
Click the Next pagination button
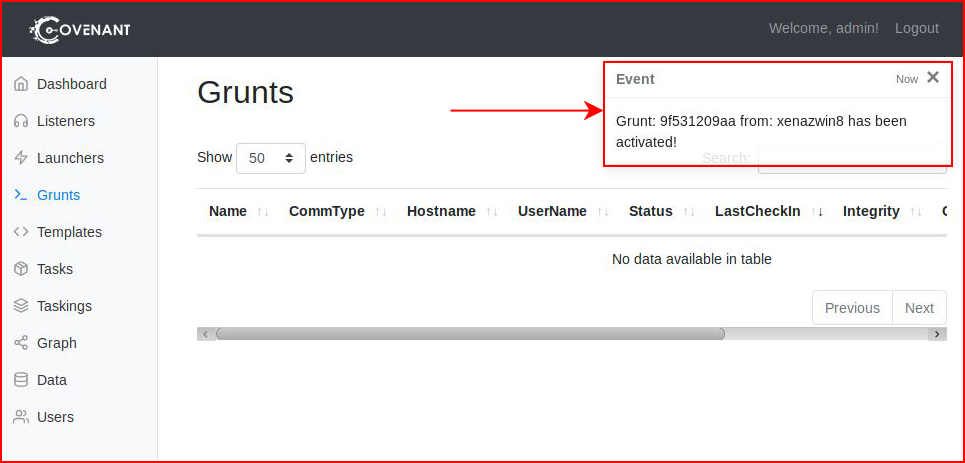pyautogui.click(x=919, y=308)
